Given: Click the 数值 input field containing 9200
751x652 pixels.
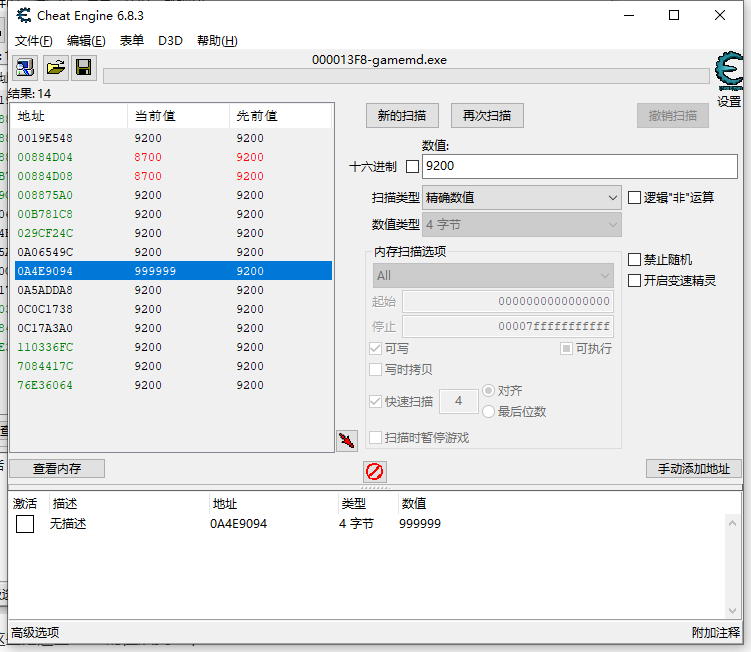Looking at the screenshot, I should (x=579, y=166).
